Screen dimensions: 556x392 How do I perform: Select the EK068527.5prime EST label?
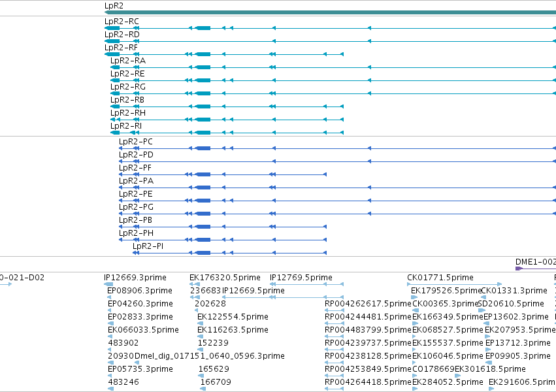[448, 331]
